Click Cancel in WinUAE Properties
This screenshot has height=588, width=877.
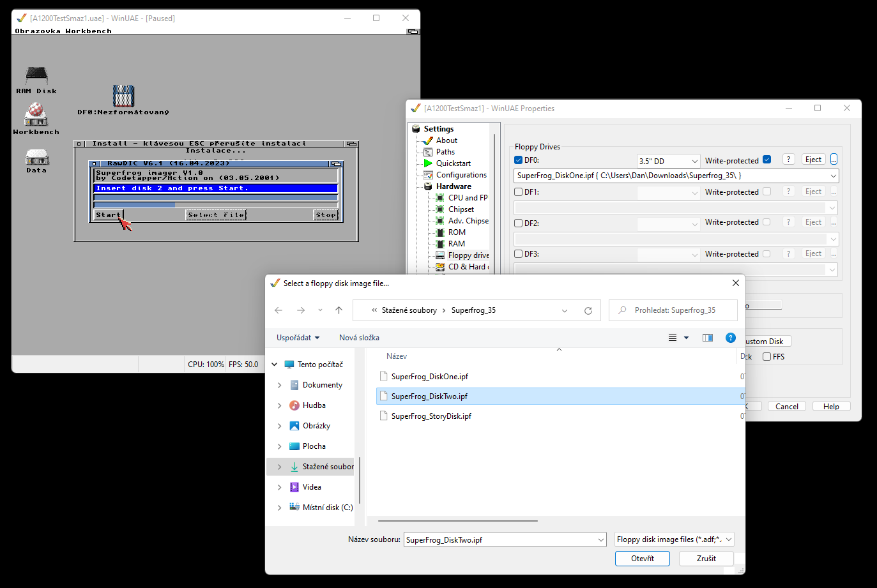787,407
